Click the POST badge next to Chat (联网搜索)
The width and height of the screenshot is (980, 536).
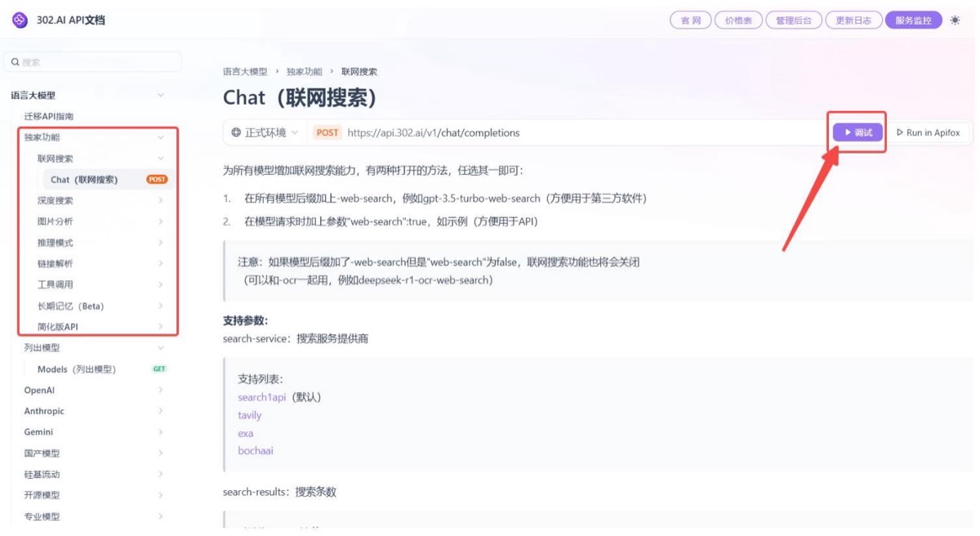tap(157, 180)
